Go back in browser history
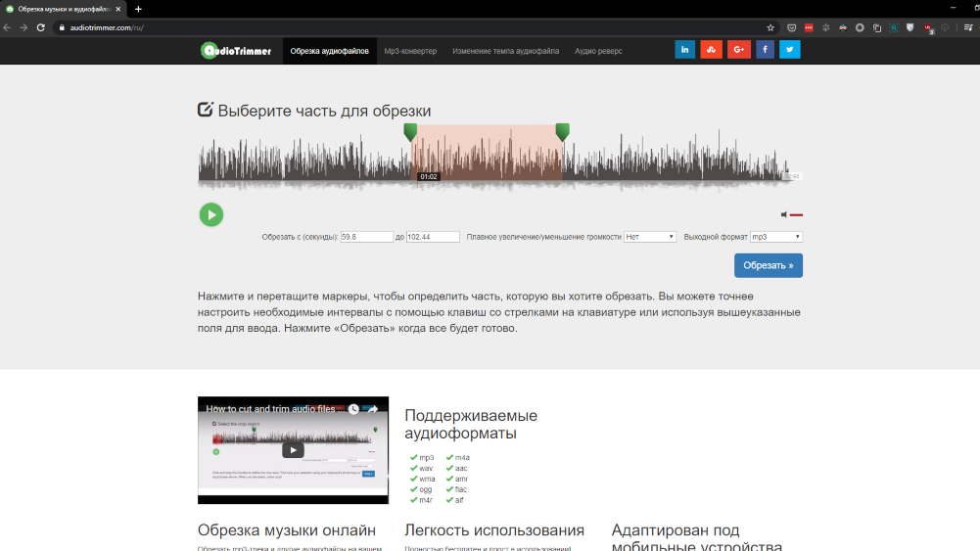Image resolution: width=980 pixels, height=551 pixels. coord(7,27)
